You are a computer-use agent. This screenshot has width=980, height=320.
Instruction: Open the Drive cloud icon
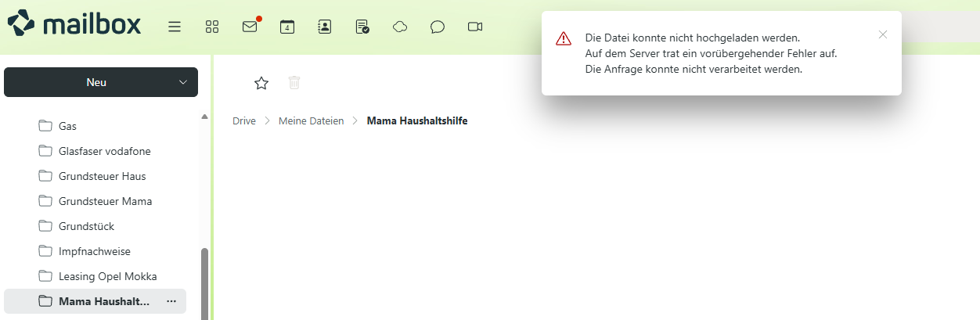[400, 27]
